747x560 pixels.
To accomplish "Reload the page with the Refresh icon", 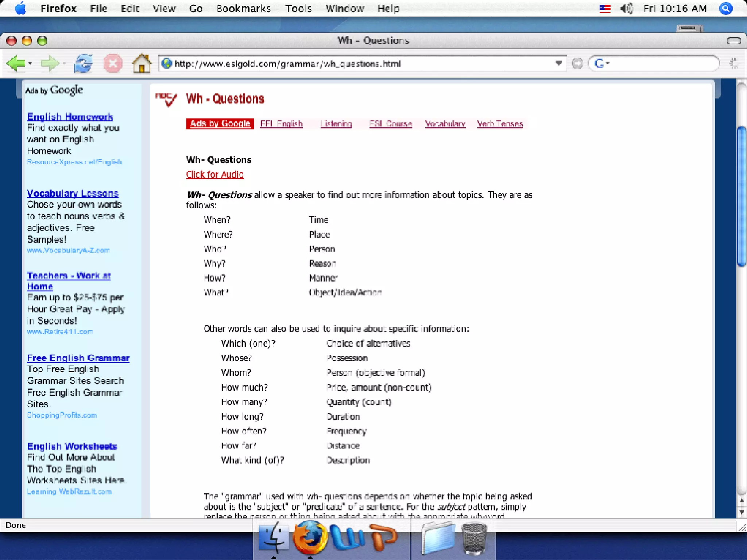I will (x=83, y=63).
